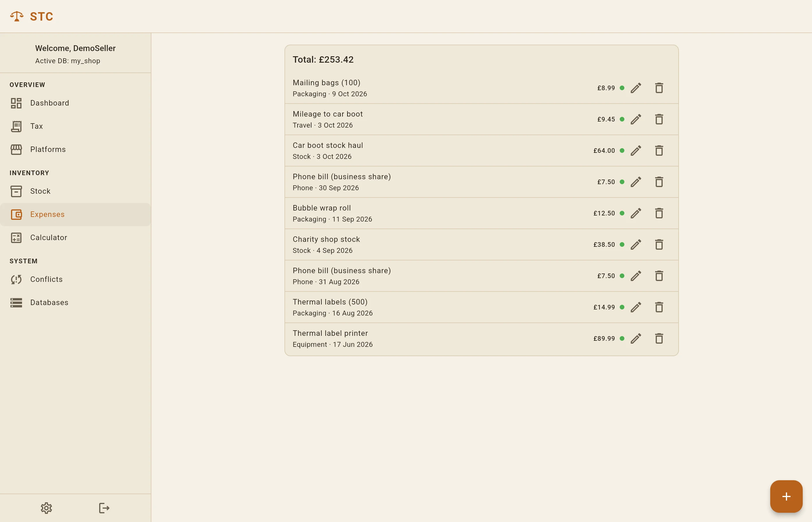Edit the Charity shop stock expense

pos(636,244)
